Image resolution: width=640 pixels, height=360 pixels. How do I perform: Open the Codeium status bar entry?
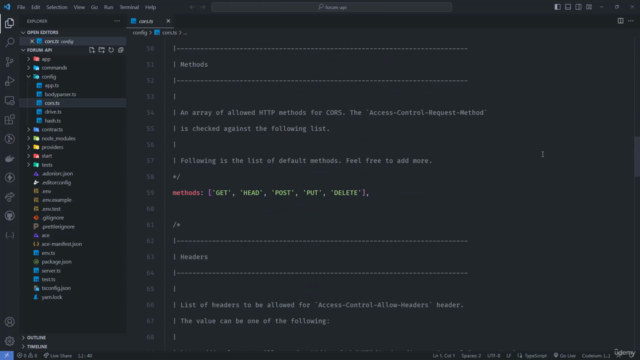pyautogui.click(x=596, y=356)
